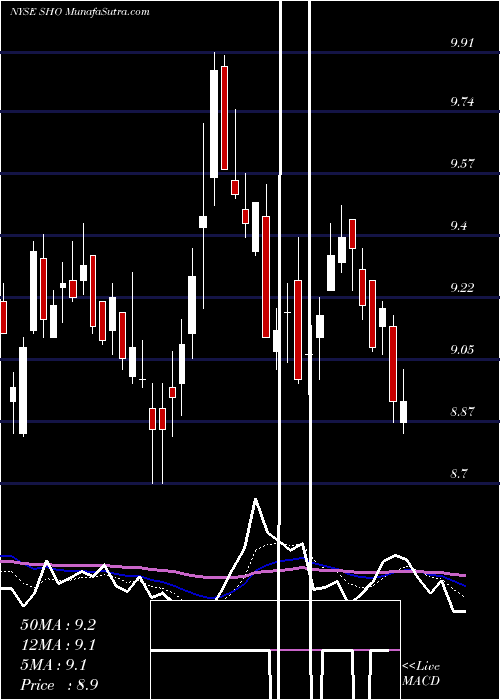Click the <<Live MACD label
This screenshot has width=500, height=700.
coord(421,674)
